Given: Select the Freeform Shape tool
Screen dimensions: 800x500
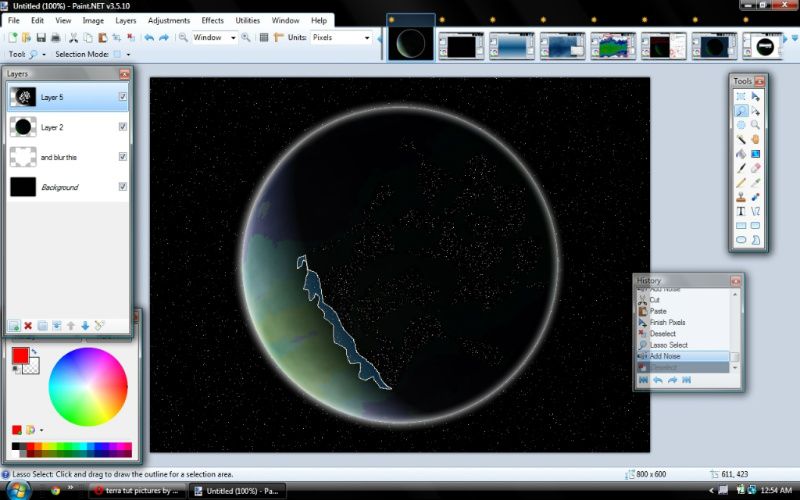Looking at the screenshot, I should [756, 240].
